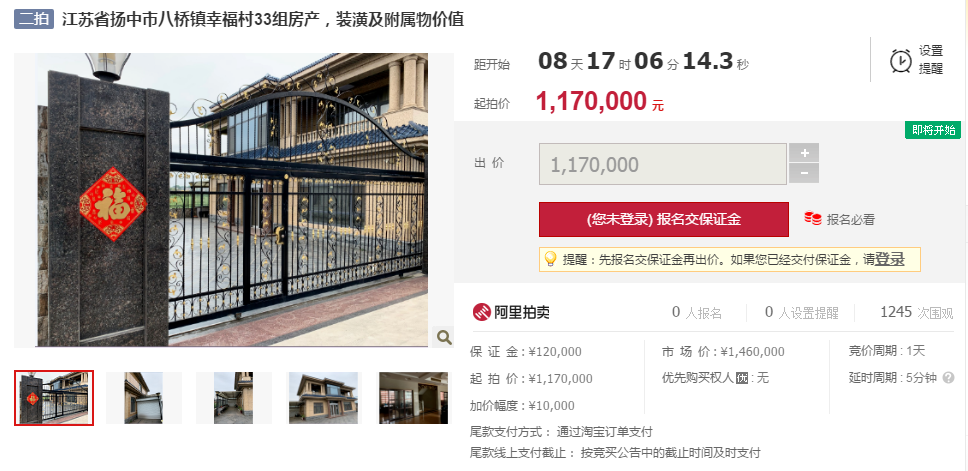This screenshot has height=471, width=968.
Task: Click the 阿里拍卖 logo icon
Action: [x=482, y=312]
